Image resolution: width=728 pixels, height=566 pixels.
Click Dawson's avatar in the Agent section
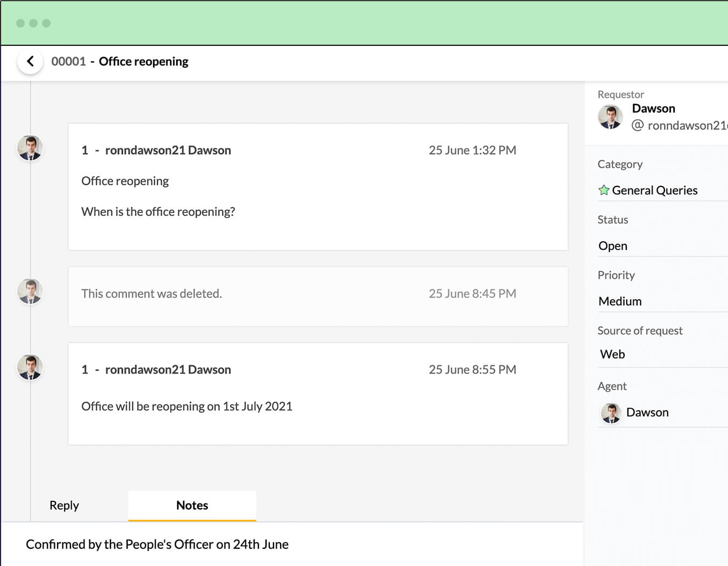[611, 413]
